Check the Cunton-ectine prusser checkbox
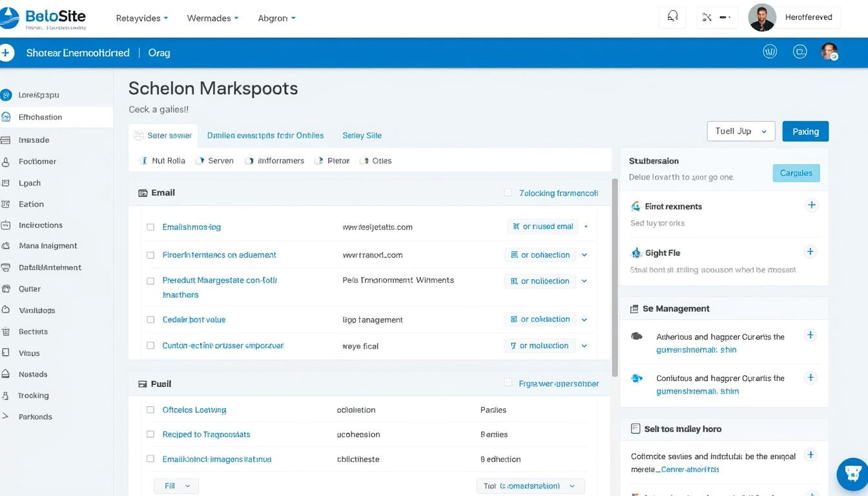Image resolution: width=868 pixels, height=496 pixels. [150, 346]
